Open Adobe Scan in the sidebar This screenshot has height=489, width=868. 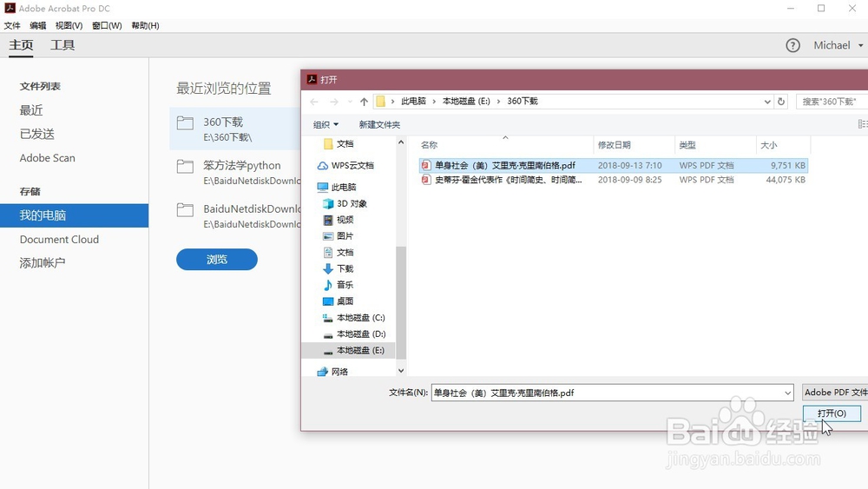pos(48,158)
